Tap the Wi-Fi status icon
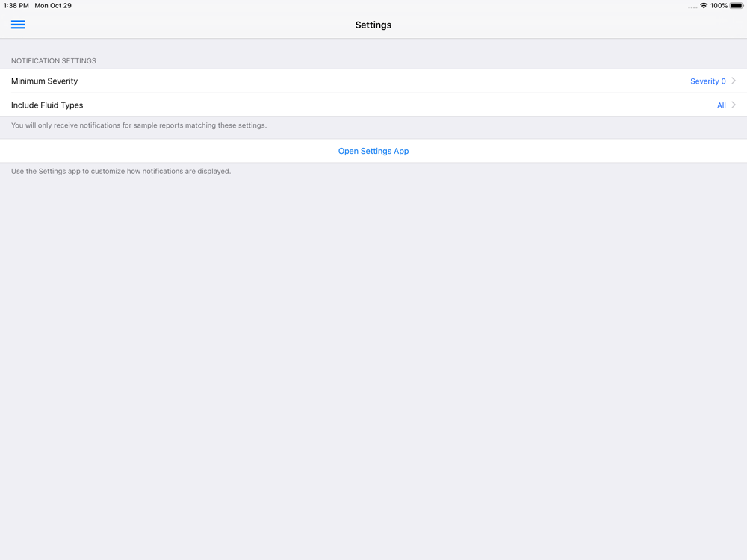The width and height of the screenshot is (747, 560). point(704,6)
